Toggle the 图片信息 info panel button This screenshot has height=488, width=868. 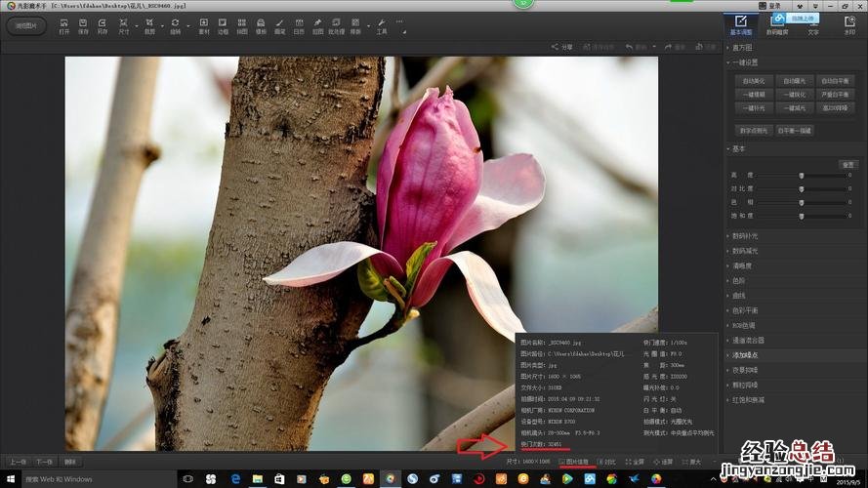coord(574,462)
